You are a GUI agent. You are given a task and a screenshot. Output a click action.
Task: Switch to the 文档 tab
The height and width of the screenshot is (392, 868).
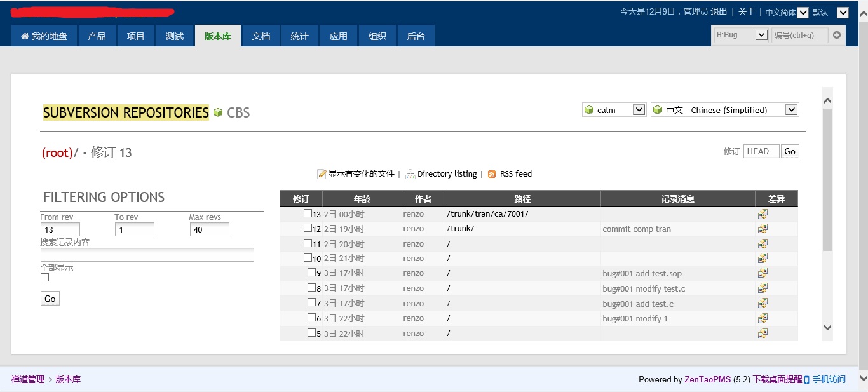pos(261,36)
